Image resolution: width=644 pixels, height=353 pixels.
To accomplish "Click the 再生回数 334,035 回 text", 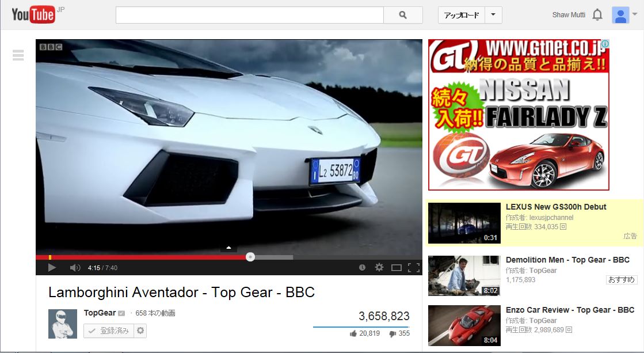I will (x=536, y=227).
